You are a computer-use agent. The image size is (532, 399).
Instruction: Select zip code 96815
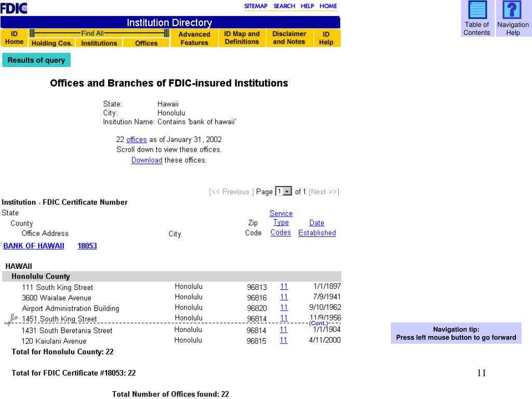(257, 341)
